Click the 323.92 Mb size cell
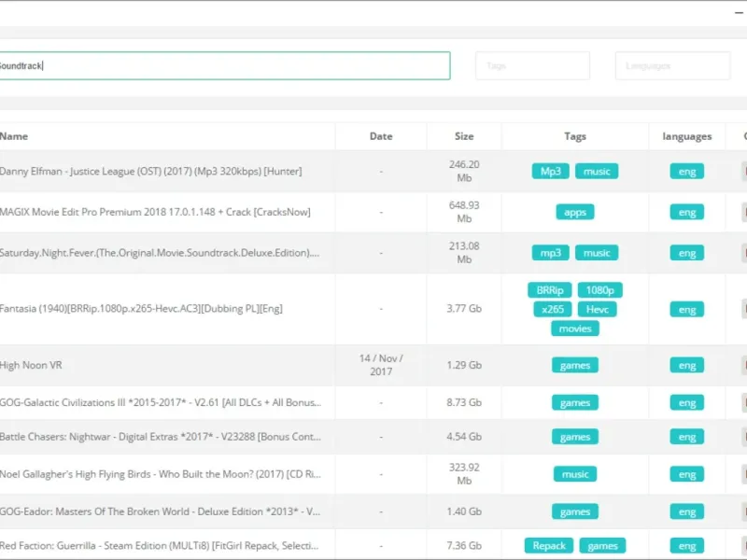The width and height of the screenshot is (747, 560). coord(464,474)
